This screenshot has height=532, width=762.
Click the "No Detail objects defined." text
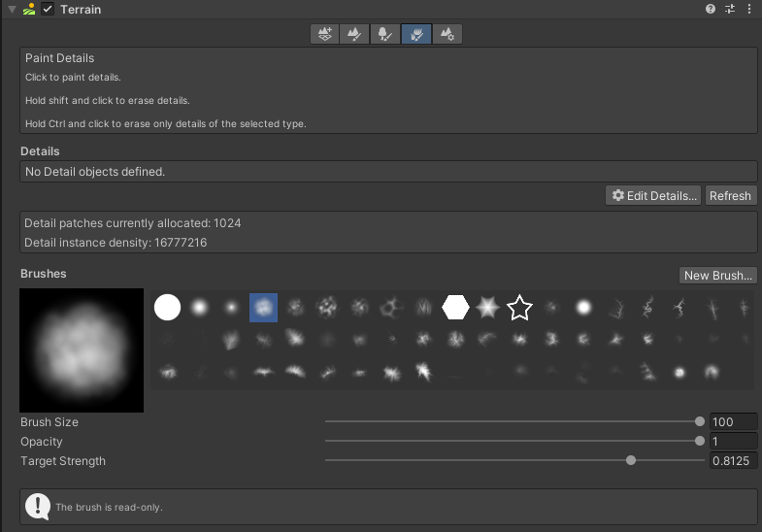point(95,172)
